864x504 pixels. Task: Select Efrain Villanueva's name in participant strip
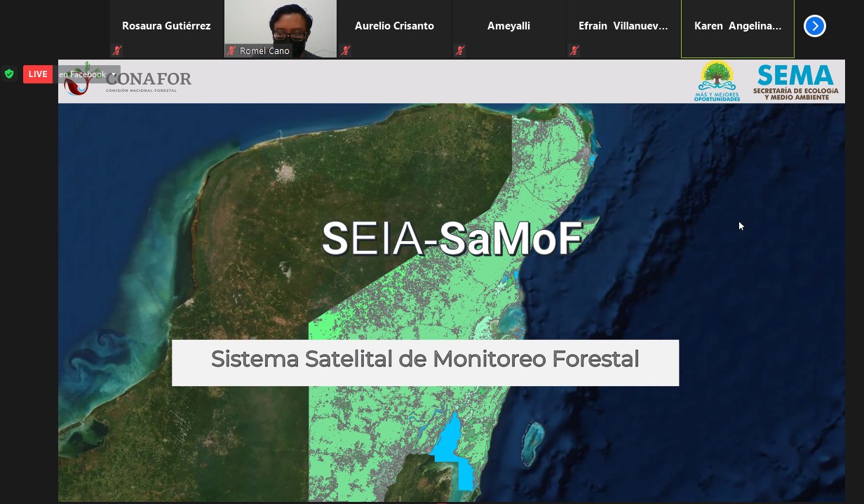[x=623, y=26]
